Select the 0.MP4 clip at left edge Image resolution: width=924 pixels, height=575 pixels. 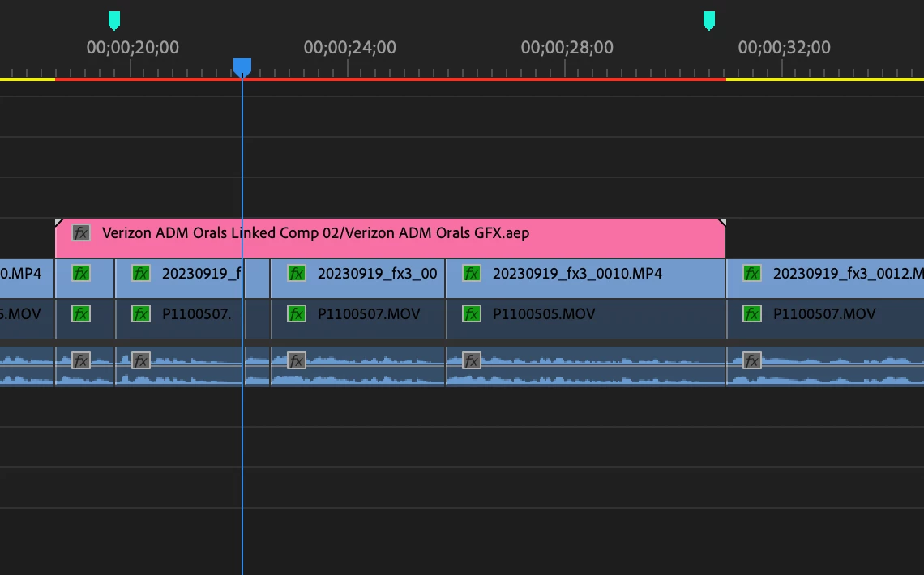[x=27, y=279]
